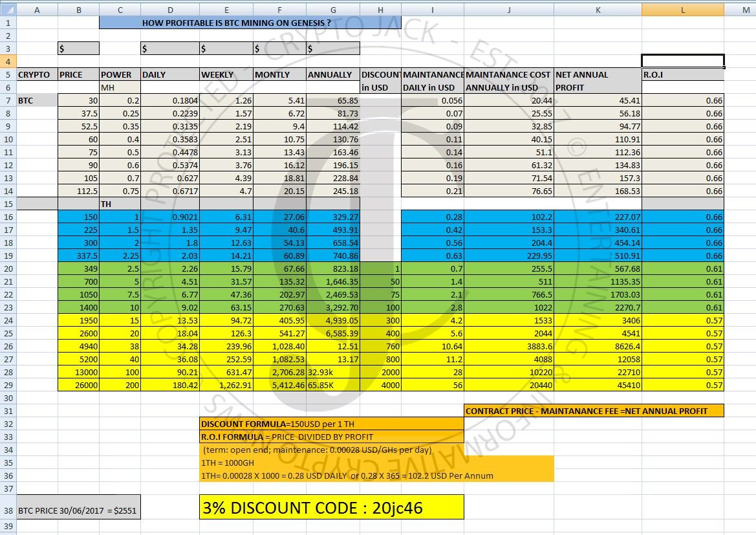Click the DAILY header cell
Viewport: 756px width, 535px height.
pyautogui.click(x=170, y=75)
